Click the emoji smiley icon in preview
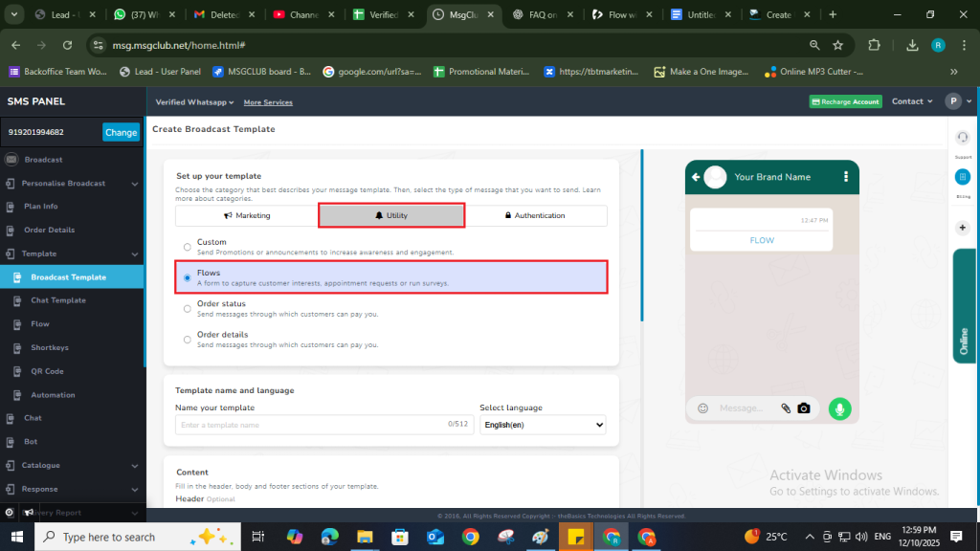Viewport: 980px width, 551px height. (x=702, y=408)
